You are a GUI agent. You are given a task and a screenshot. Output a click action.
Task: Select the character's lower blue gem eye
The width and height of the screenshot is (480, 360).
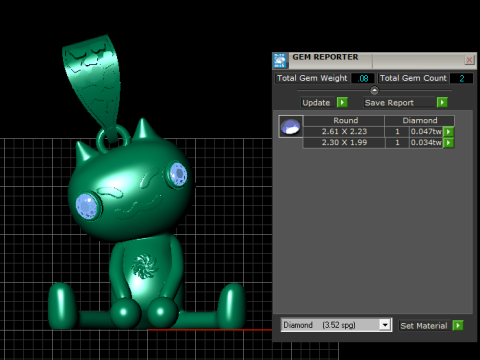pos(87,206)
